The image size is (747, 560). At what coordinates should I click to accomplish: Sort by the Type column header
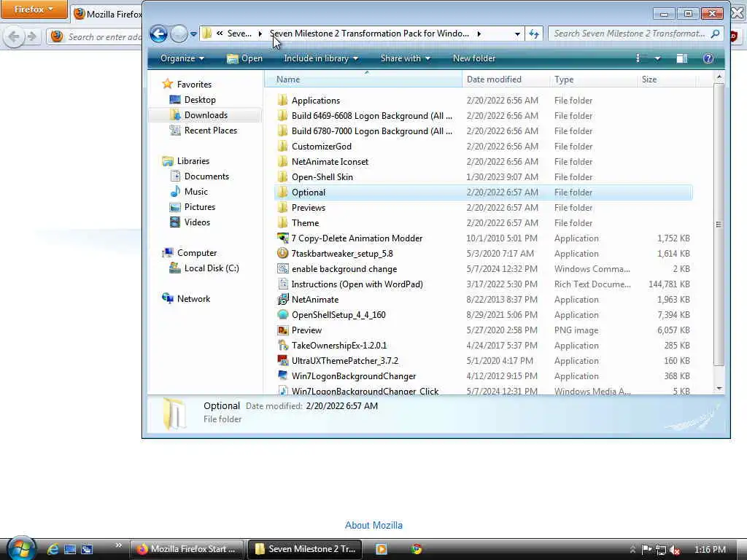(593, 79)
